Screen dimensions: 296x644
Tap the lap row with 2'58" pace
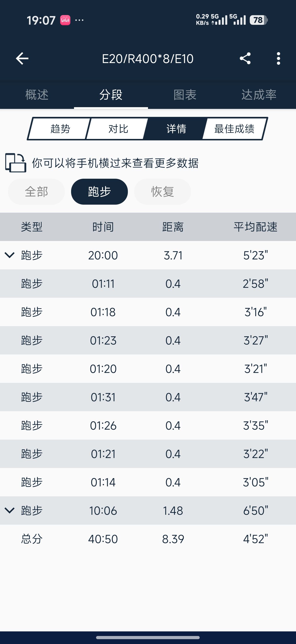click(x=148, y=284)
